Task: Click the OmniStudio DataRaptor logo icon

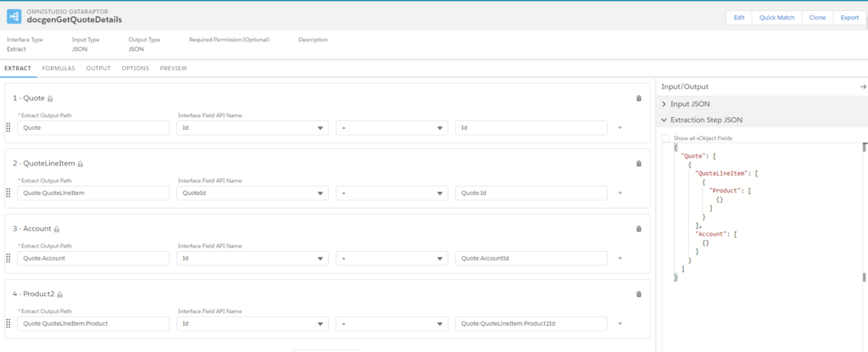Action: point(14,17)
